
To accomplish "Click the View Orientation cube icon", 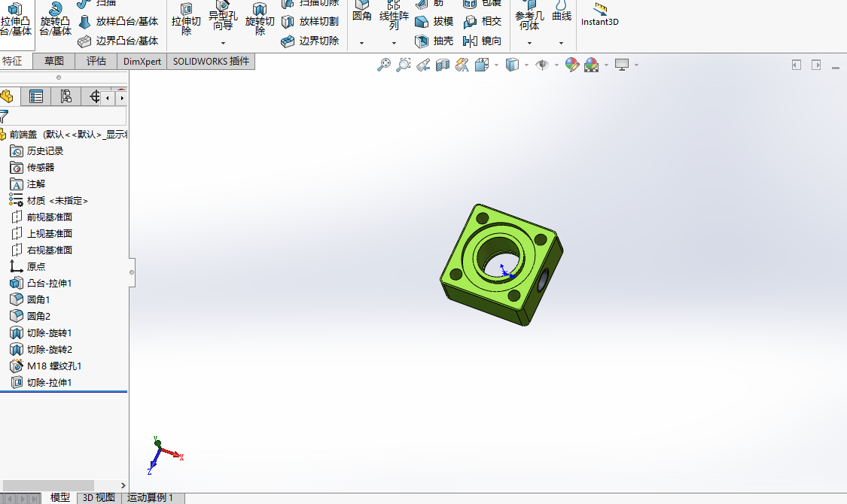I will point(481,65).
